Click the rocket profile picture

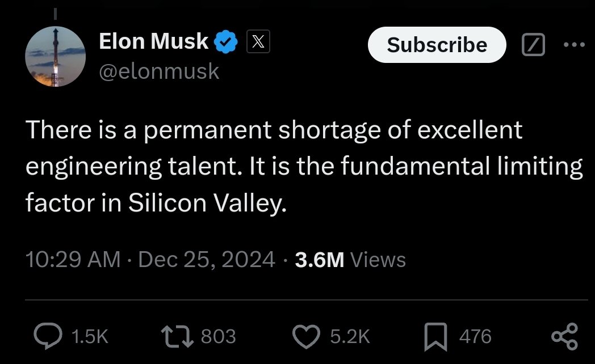point(56,57)
